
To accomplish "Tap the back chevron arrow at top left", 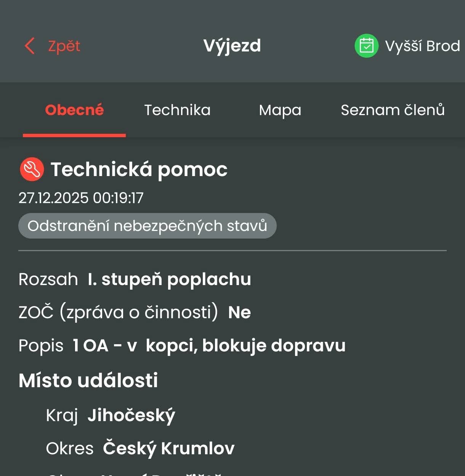I will pyautogui.click(x=29, y=45).
